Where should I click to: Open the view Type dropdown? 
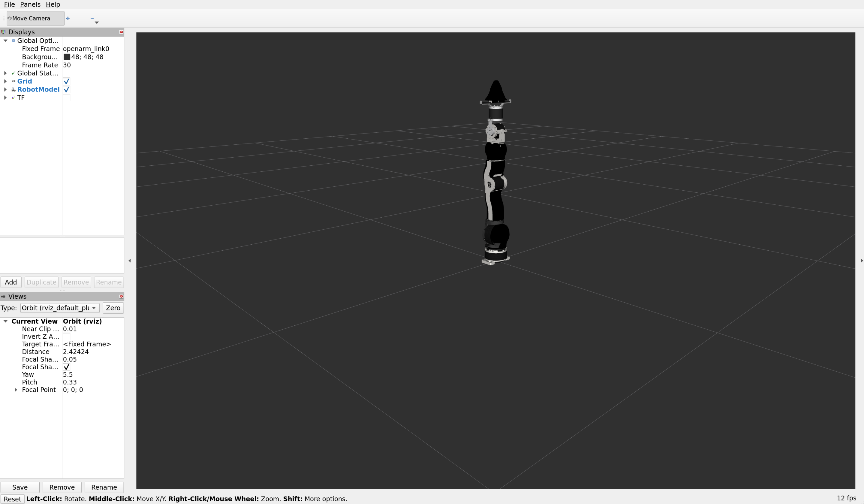(60, 308)
